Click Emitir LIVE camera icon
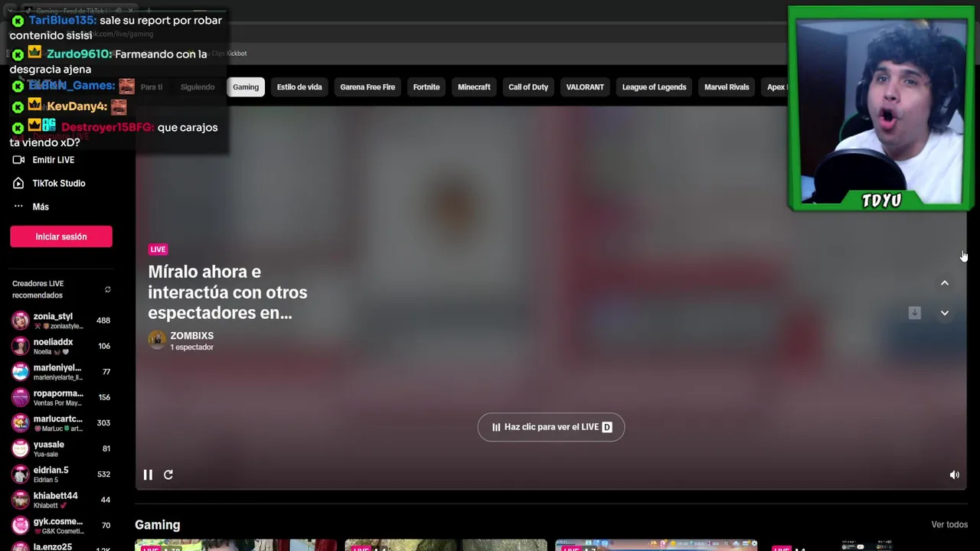The width and height of the screenshot is (980, 551). (x=18, y=160)
